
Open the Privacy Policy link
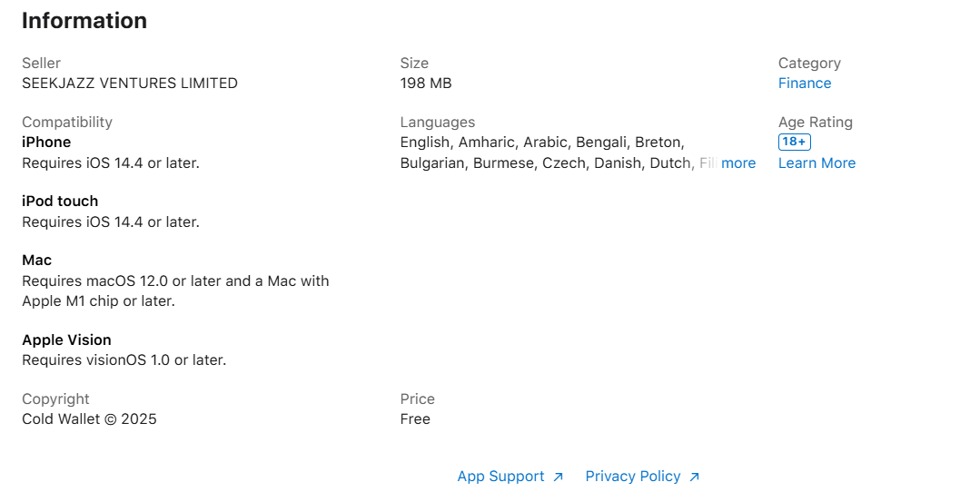[633, 477]
